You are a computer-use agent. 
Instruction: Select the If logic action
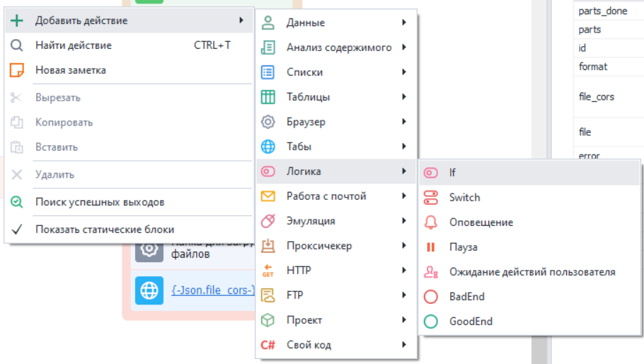tap(453, 173)
